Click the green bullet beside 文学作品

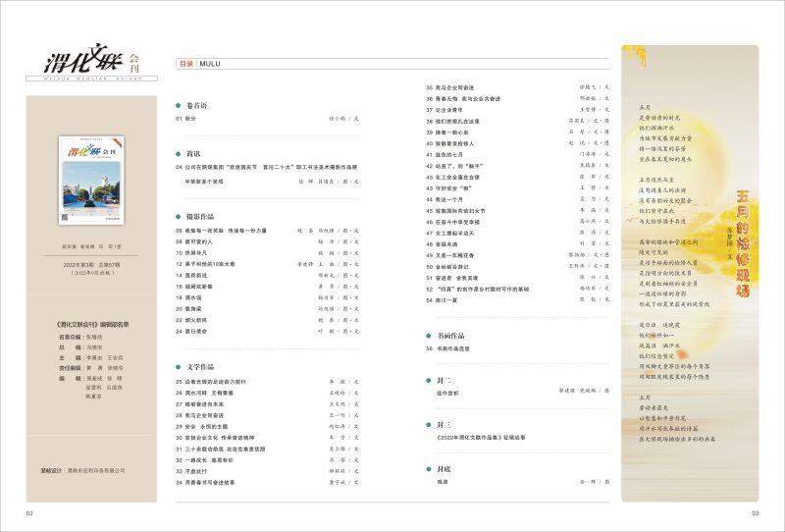coord(178,366)
